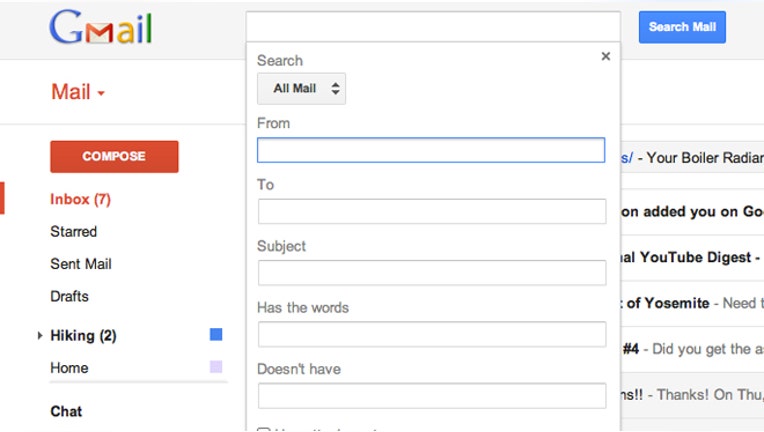Click the Chat section heading
764x432 pixels.
(66, 411)
